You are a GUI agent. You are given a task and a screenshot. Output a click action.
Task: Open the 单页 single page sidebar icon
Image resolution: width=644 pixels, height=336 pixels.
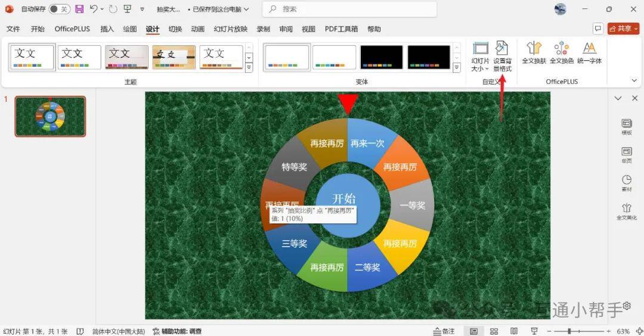tap(626, 155)
